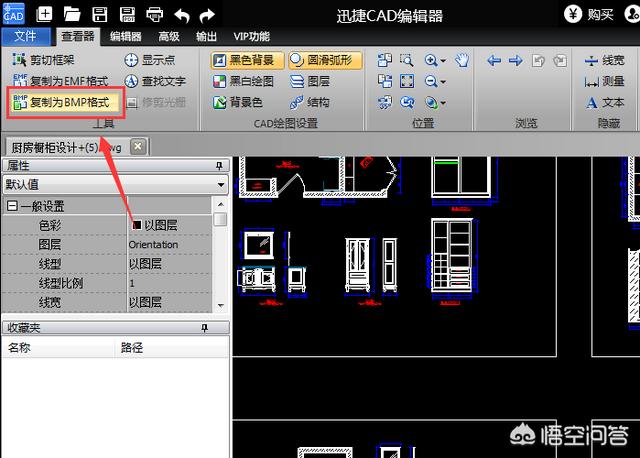This screenshot has height=458, width=640.
Task: Toggle 黑白绘图 black-white drawing mode
Action: (244, 81)
